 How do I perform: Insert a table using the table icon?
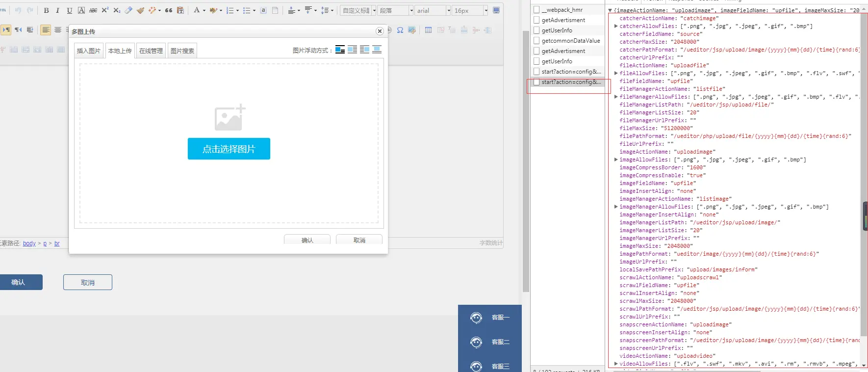(x=429, y=30)
